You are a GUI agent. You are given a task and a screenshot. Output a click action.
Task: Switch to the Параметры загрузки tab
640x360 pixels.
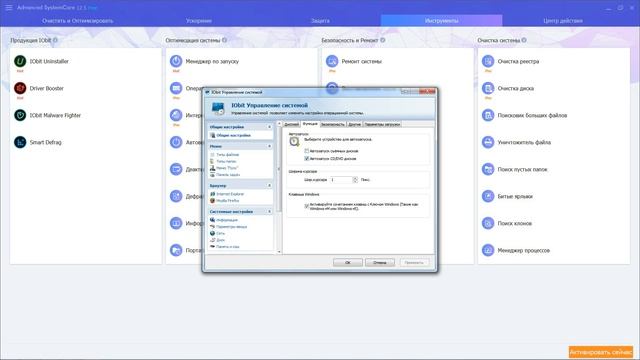point(382,124)
